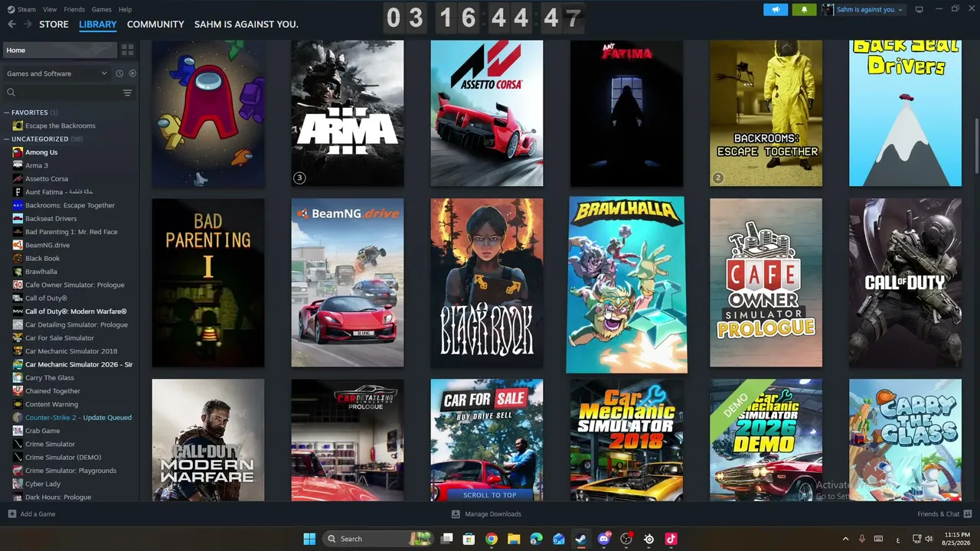Open the View menu
The height and width of the screenshot is (551, 980).
click(x=50, y=9)
